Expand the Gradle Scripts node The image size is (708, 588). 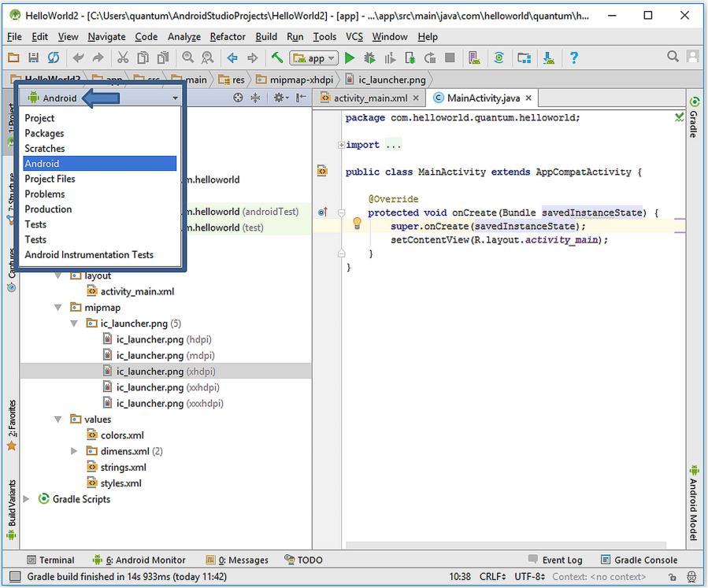pyautogui.click(x=26, y=499)
